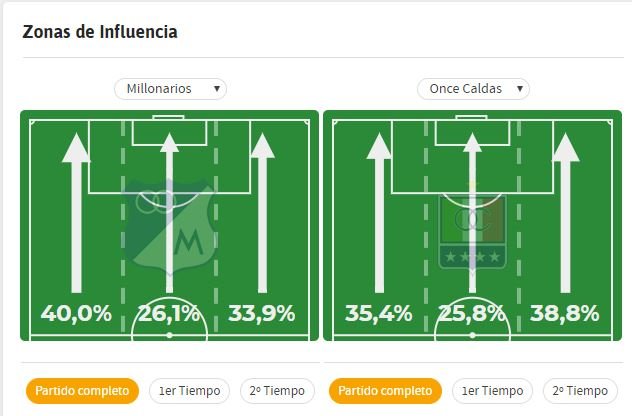Click Millonarios left flank arrow

[x=76, y=213]
